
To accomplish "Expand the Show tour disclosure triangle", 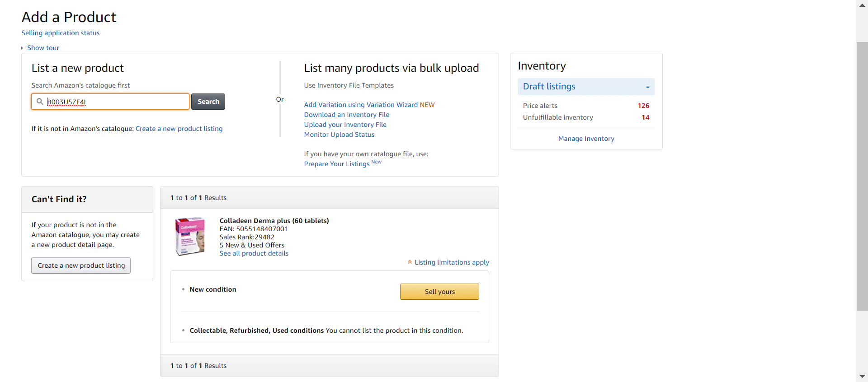I will coord(22,48).
